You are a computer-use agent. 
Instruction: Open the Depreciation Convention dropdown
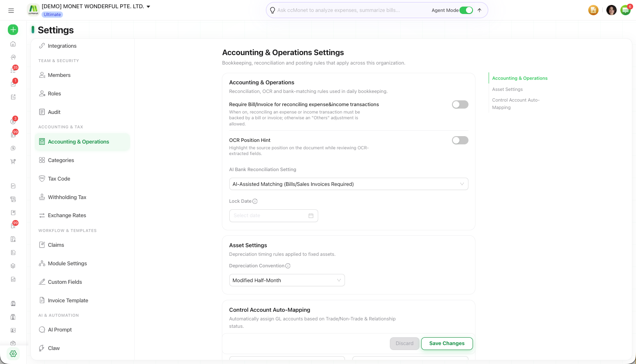(x=287, y=280)
